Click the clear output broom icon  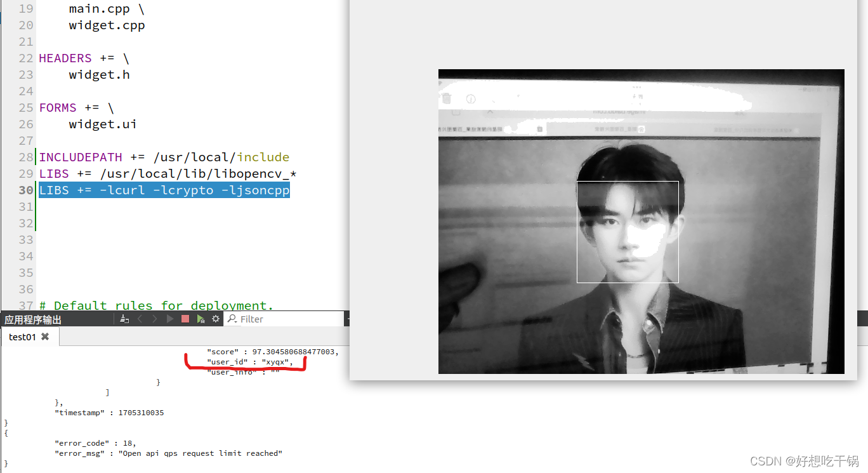coord(124,319)
